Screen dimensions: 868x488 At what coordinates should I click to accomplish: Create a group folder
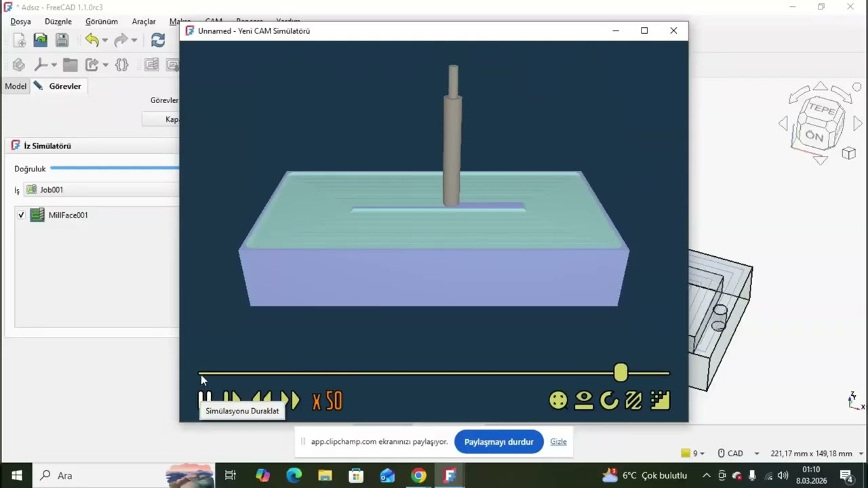coord(70,65)
